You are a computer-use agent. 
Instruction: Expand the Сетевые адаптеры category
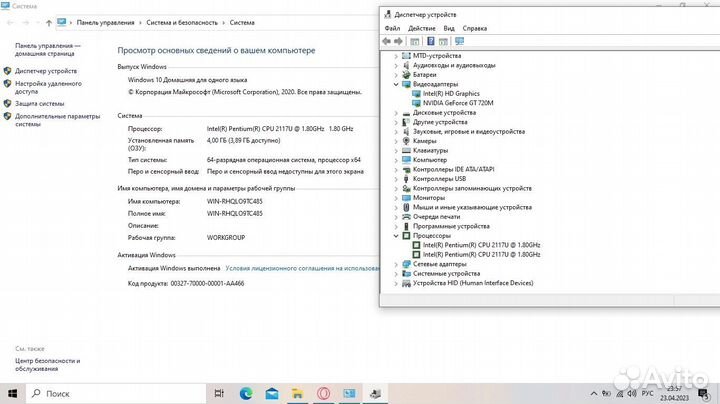tap(396, 264)
